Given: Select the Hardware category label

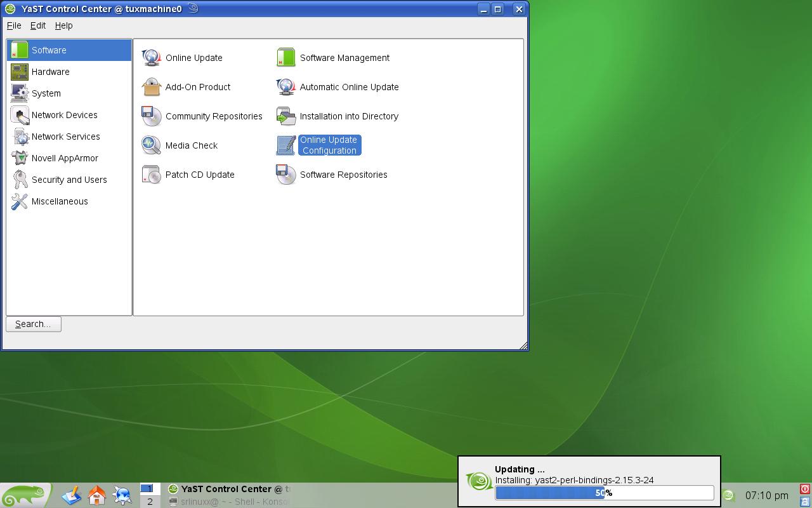Looking at the screenshot, I should pyautogui.click(x=51, y=72).
